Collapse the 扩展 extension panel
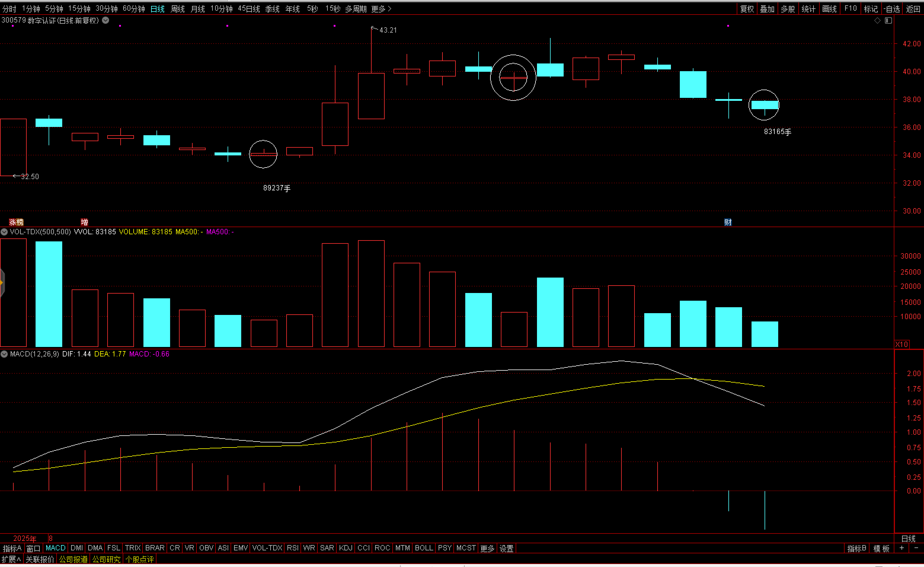The height and width of the screenshot is (567, 924). (11, 559)
